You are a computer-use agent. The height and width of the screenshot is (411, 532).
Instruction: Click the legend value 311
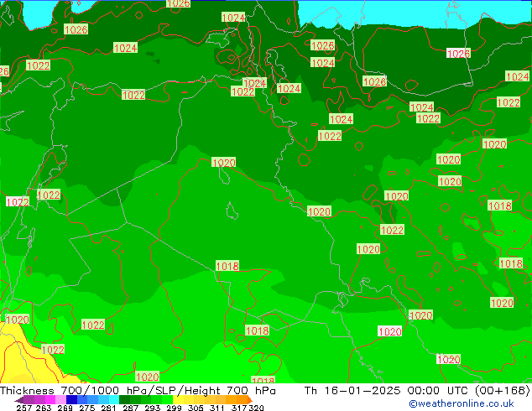pos(217,408)
